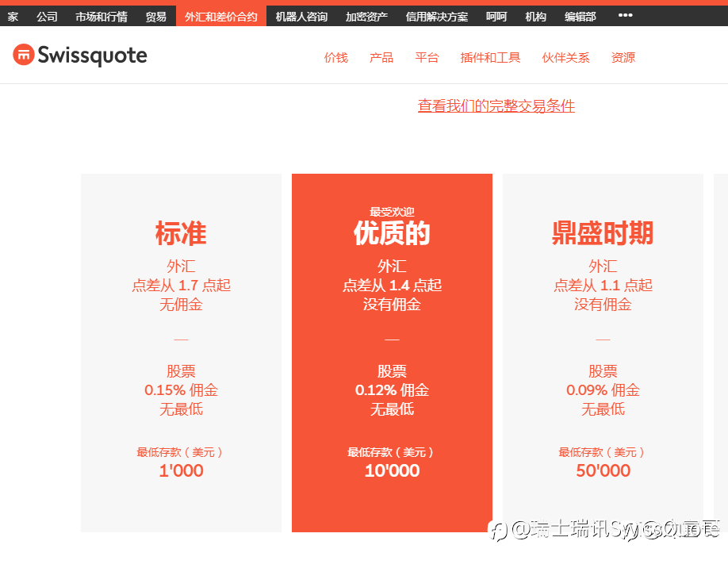The height and width of the screenshot is (564, 728).
Task: Open 机器人咨询 menu item
Action: (301, 17)
